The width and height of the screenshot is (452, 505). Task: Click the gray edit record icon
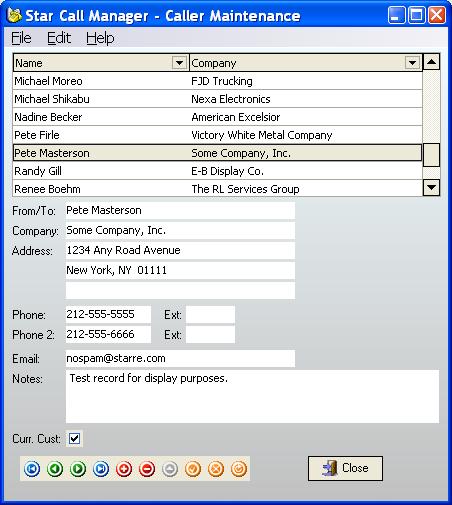(x=170, y=469)
